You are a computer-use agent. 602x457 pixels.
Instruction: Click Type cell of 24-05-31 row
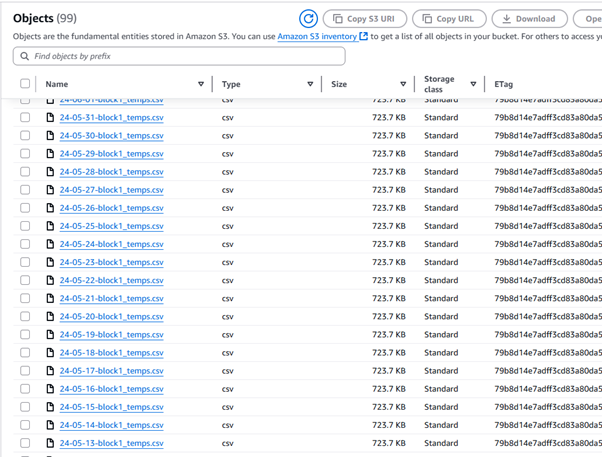228,118
